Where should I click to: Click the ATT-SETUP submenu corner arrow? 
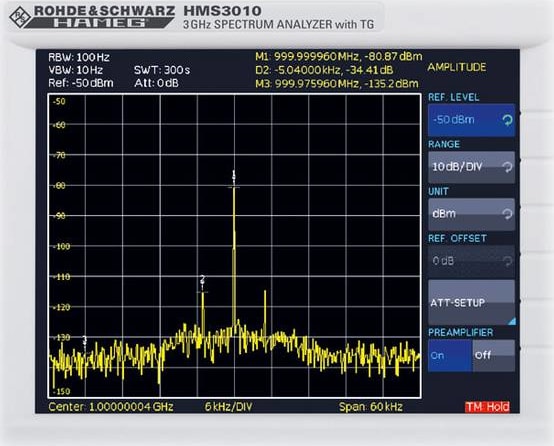point(512,321)
